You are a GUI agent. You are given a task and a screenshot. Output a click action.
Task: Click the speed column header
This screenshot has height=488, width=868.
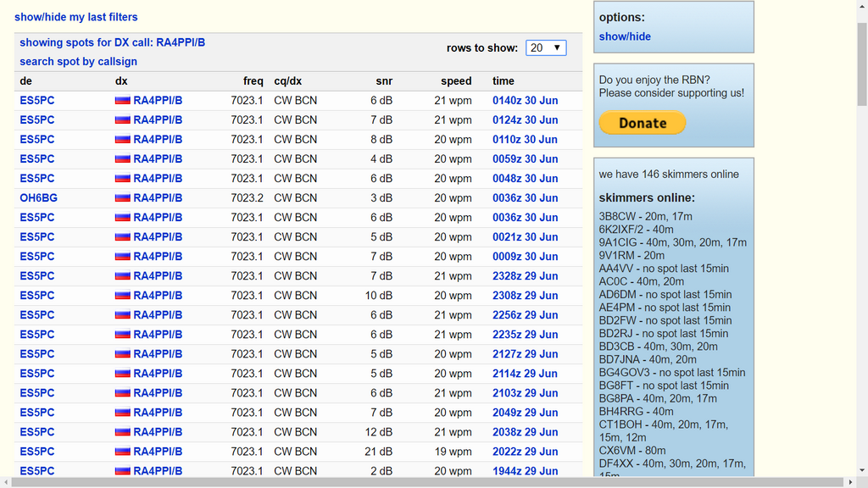point(456,80)
